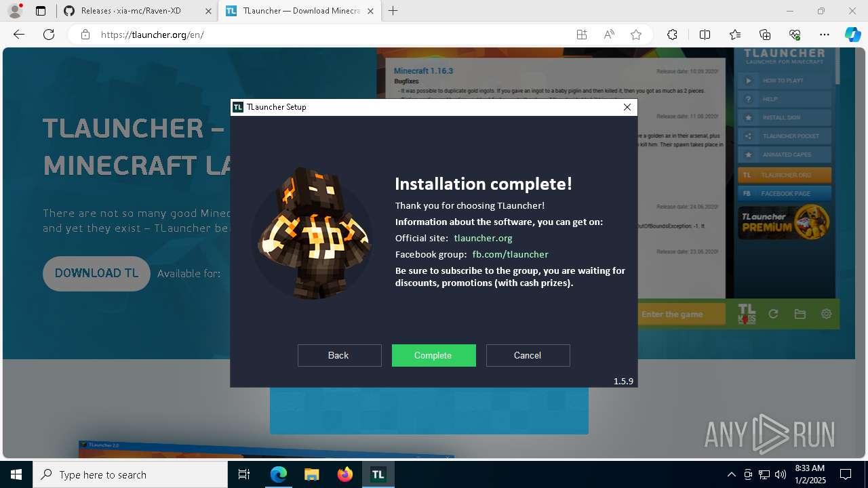Open the volume control in tray

click(781, 474)
